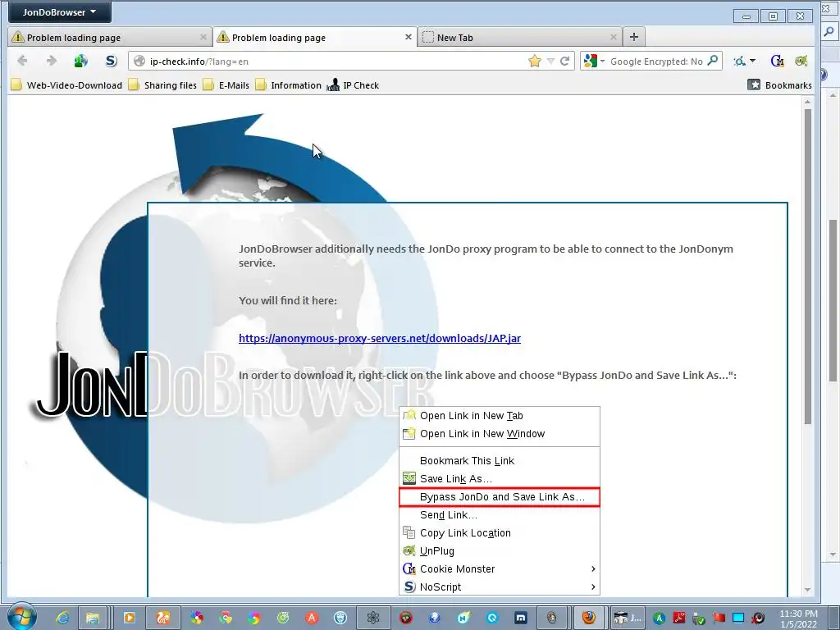840x630 pixels.
Task: Click the Adobe PDF tray icon
Action: [x=679, y=618]
